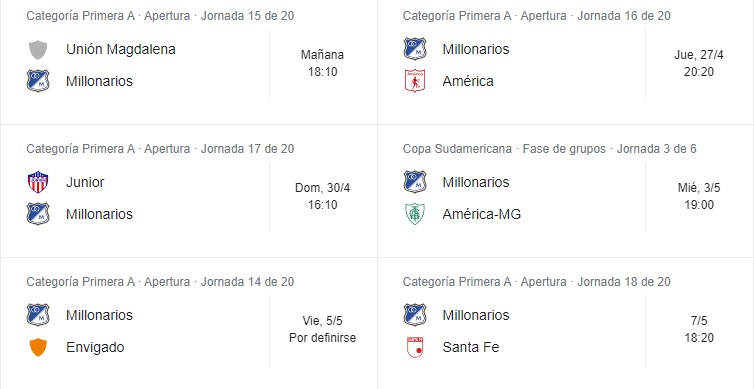Open the Junior team name

pos(85,182)
